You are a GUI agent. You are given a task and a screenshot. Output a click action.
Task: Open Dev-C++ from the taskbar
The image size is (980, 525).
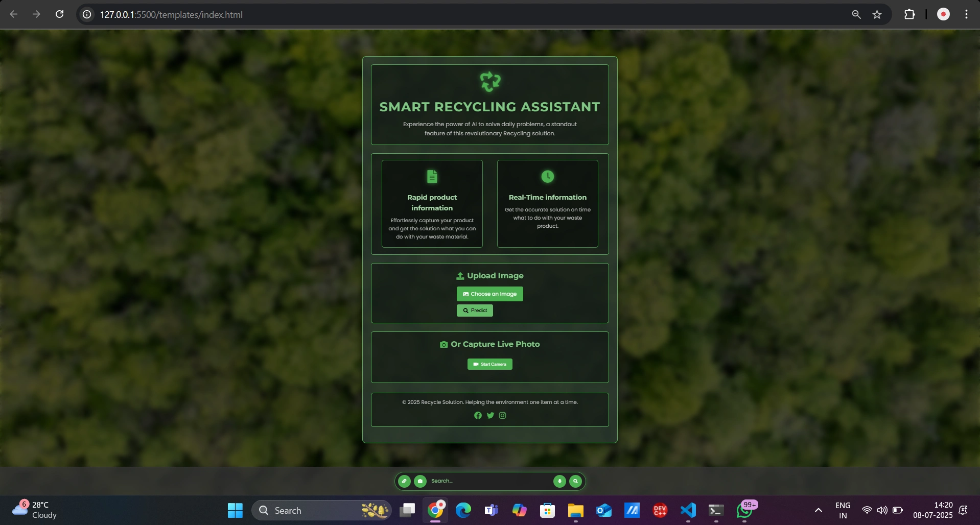pos(660,510)
